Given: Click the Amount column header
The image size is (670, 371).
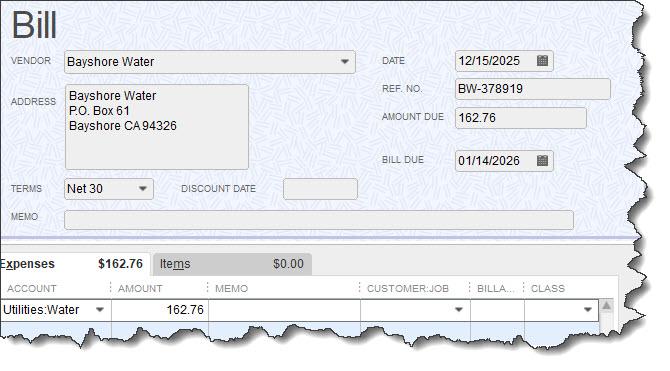Looking at the screenshot, I should click(x=140, y=289).
